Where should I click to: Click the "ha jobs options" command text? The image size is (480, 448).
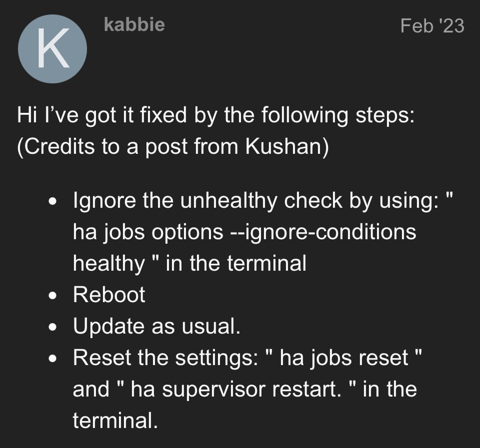148,232
